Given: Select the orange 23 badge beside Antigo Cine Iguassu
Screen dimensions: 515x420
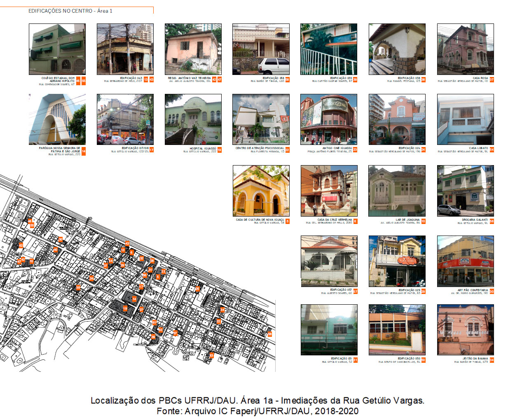Looking at the screenshot, I should (x=355, y=150).
